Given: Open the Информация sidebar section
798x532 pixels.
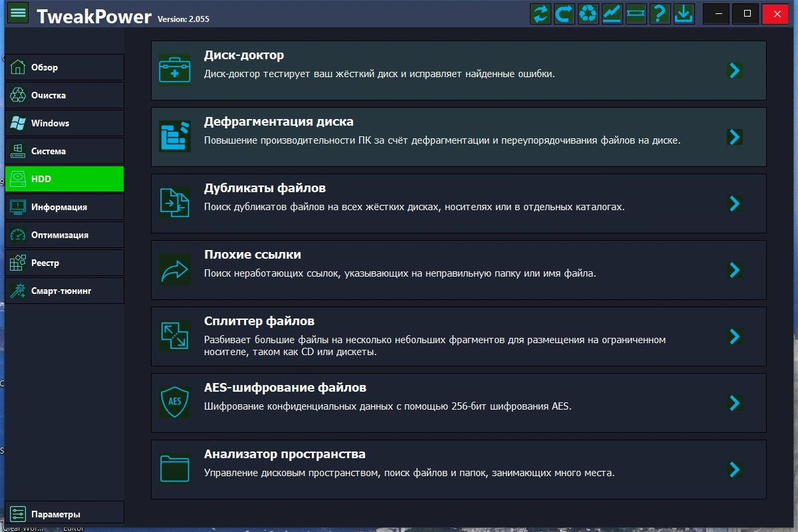Looking at the screenshot, I should (65, 207).
